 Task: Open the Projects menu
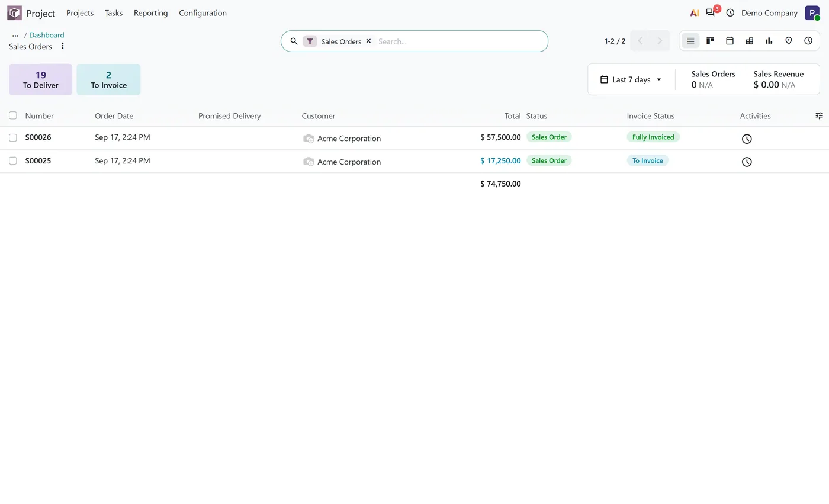80,13
